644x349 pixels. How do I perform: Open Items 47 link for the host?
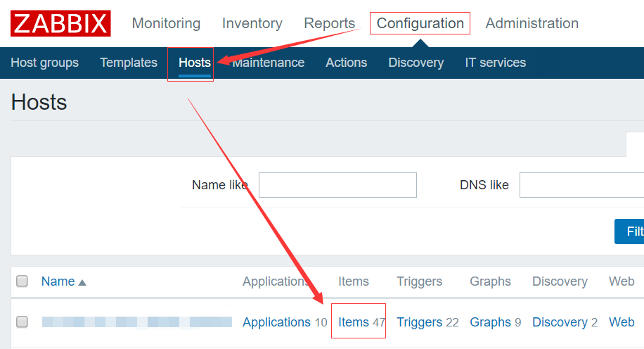tap(362, 322)
